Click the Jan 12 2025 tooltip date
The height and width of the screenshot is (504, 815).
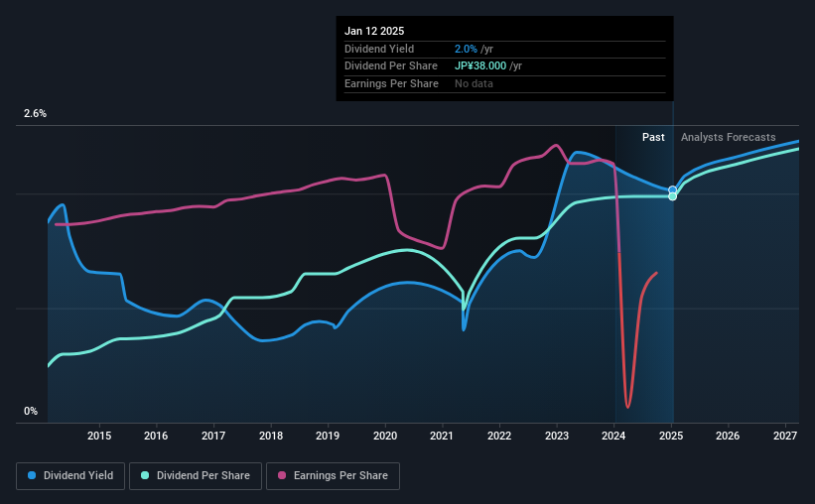[x=374, y=31]
